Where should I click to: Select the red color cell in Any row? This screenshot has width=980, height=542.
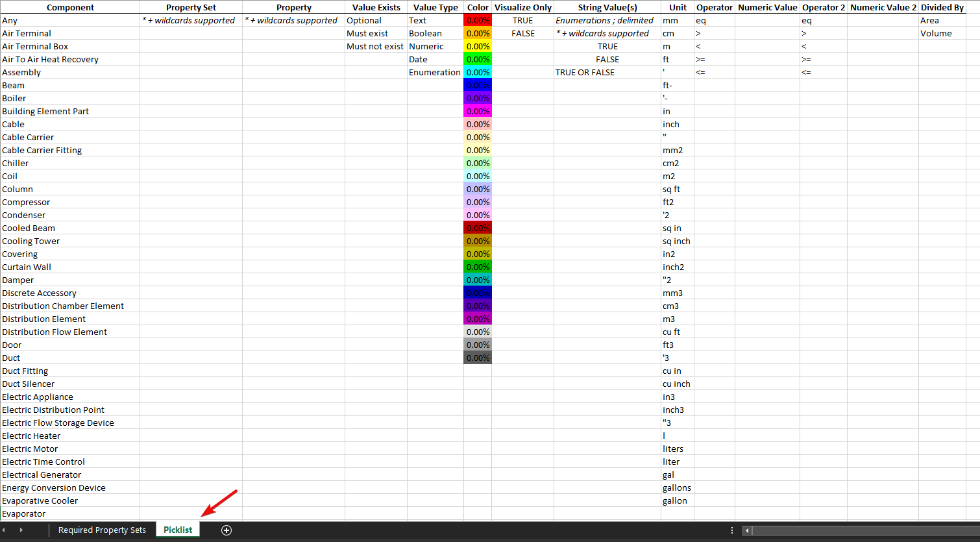pyautogui.click(x=478, y=20)
